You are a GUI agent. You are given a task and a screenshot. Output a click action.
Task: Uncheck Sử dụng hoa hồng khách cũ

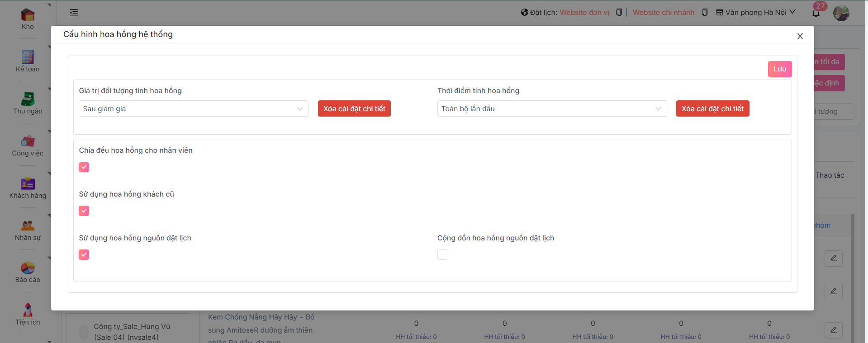84,211
